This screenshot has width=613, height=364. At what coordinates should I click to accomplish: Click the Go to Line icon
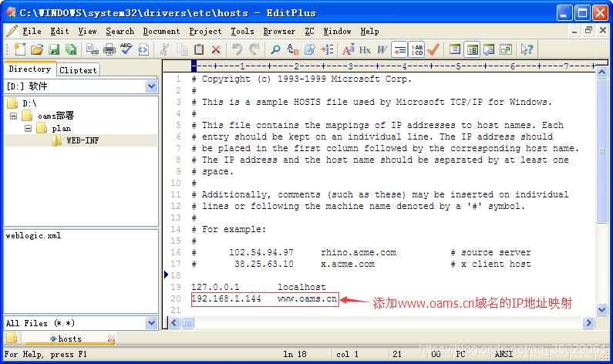(x=327, y=49)
